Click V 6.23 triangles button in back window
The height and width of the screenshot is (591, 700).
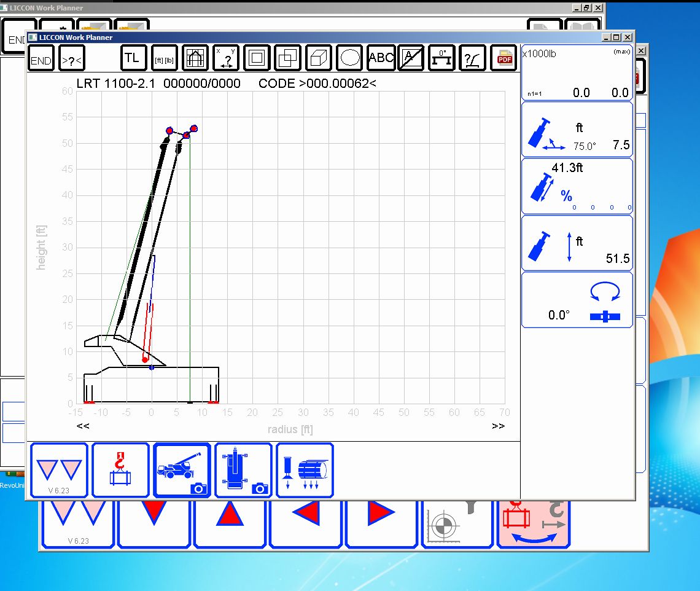78,524
